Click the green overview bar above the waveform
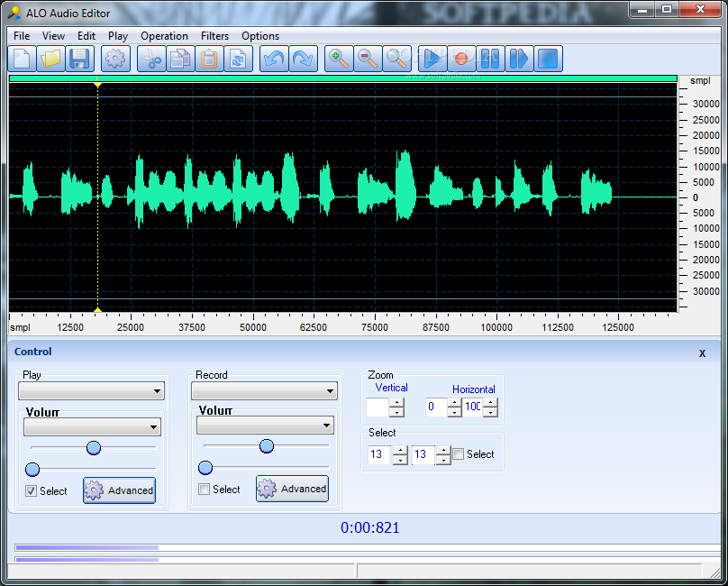Viewport: 728px width, 586px height. pos(343,78)
